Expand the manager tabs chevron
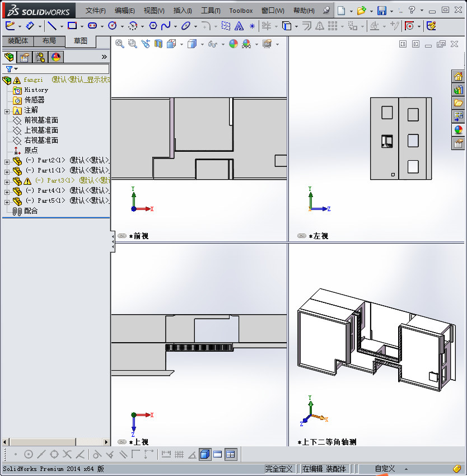Image resolution: width=467 pixels, height=476 pixels. (104, 57)
